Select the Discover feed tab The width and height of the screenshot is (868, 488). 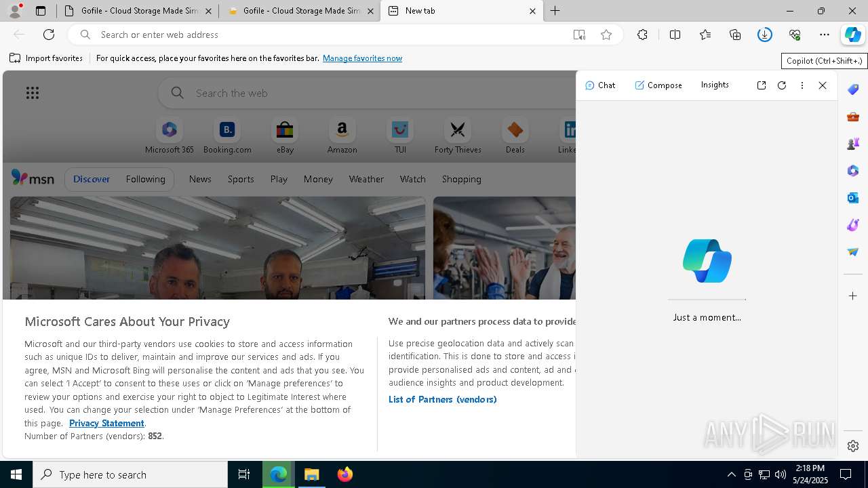[92, 179]
